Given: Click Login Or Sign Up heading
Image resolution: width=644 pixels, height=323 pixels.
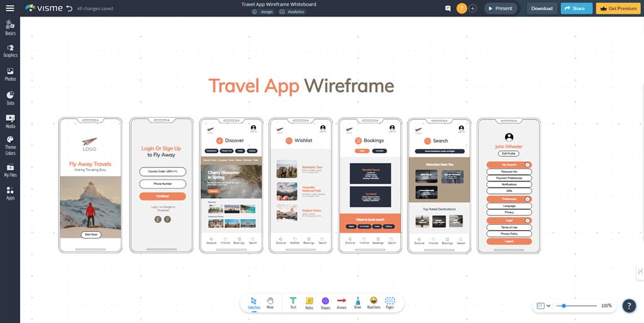Looking at the screenshot, I should point(162,149).
